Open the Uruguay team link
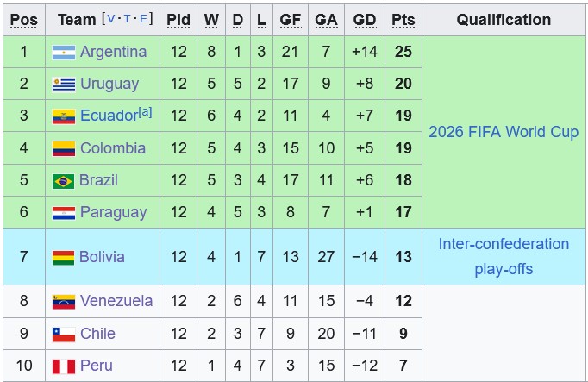 (x=109, y=84)
